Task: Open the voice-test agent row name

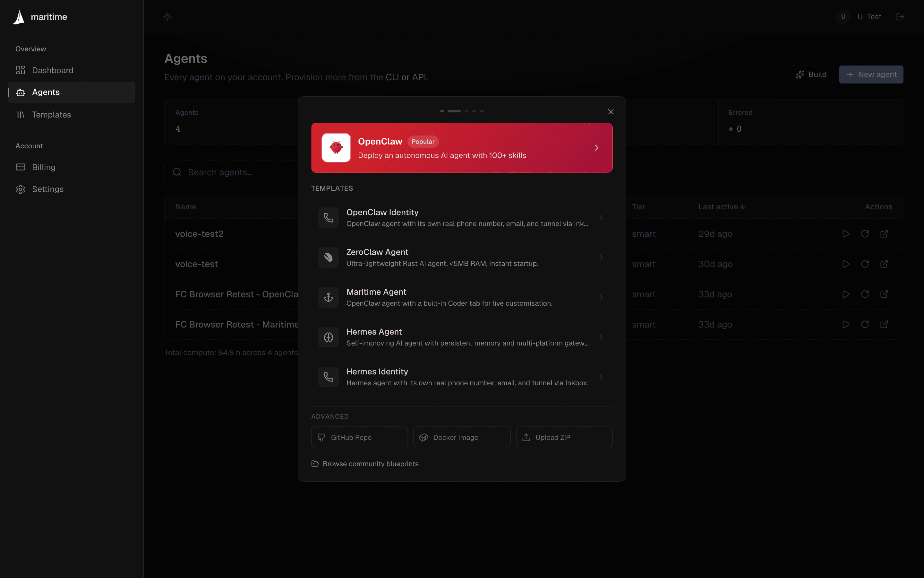Action: pyautogui.click(x=196, y=264)
